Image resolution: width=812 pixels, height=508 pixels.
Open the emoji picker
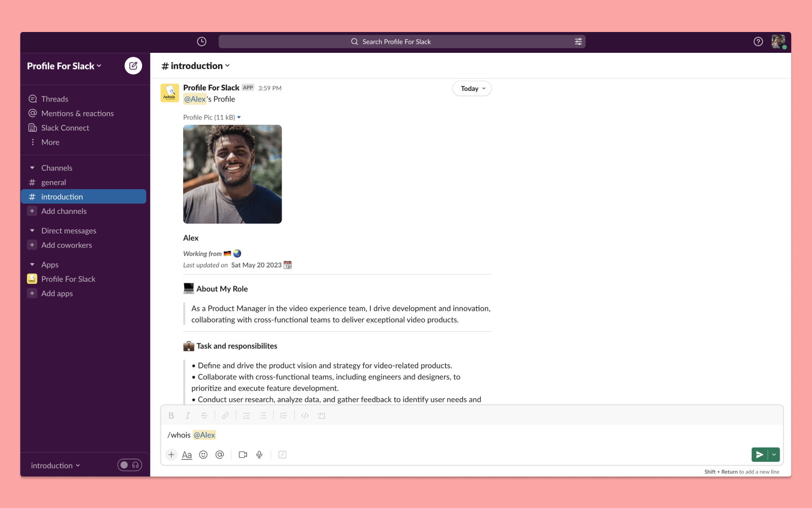click(203, 455)
